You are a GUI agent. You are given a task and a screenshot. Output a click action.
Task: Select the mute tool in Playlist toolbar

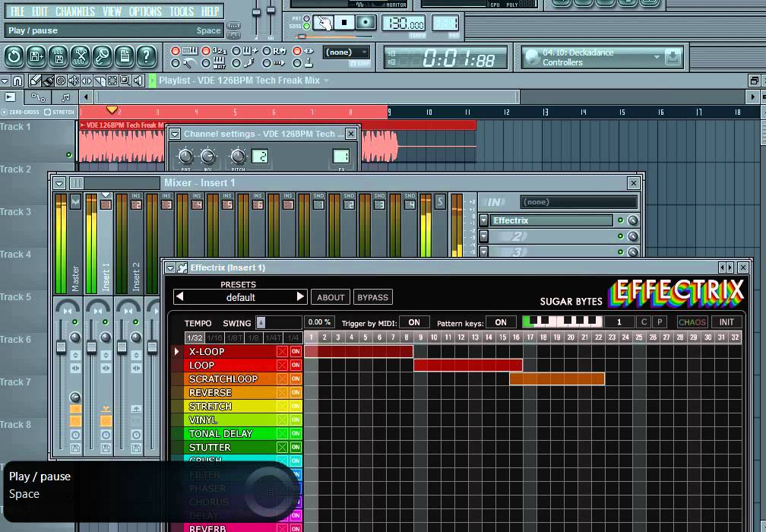pos(74,81)
